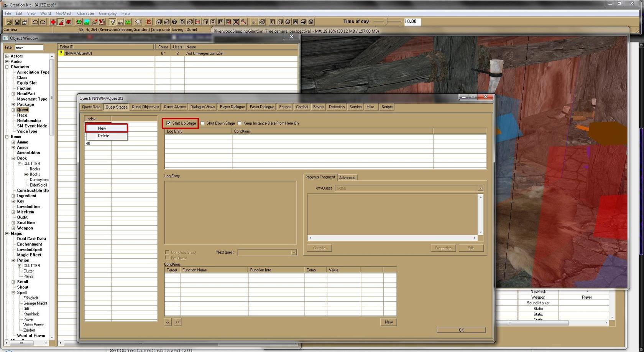Click the Filter text field
The width and height of the screenshot is (644, 352).
pos(29,48)
